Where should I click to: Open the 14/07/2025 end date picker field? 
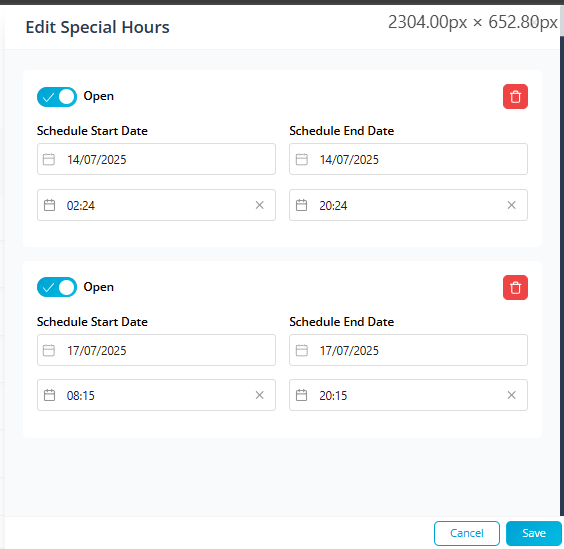408,159
